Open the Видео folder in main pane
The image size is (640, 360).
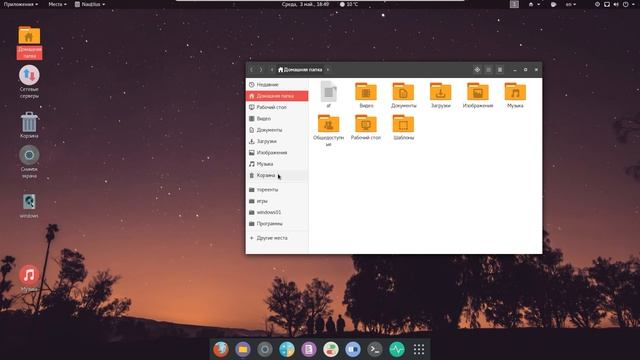coord(366,96)
